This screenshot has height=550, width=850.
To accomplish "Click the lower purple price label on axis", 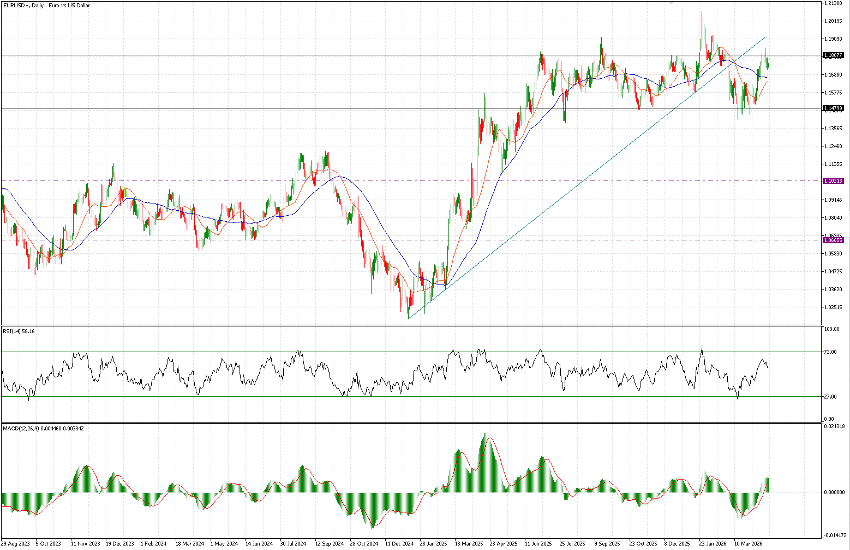I will click(830, 240).
